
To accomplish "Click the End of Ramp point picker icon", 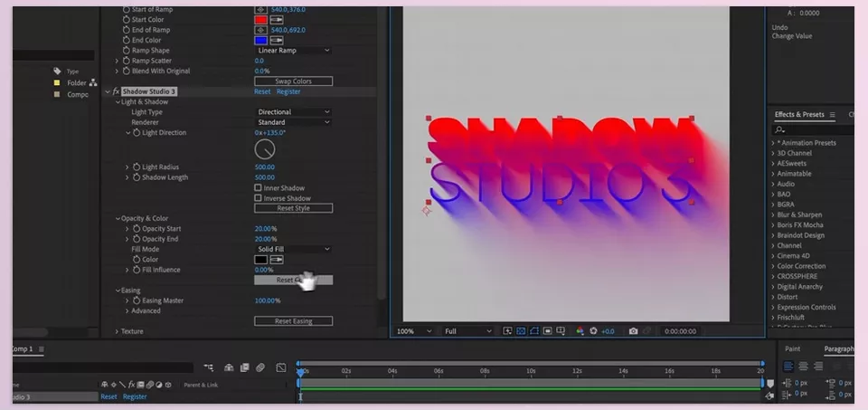I will 260,30.
